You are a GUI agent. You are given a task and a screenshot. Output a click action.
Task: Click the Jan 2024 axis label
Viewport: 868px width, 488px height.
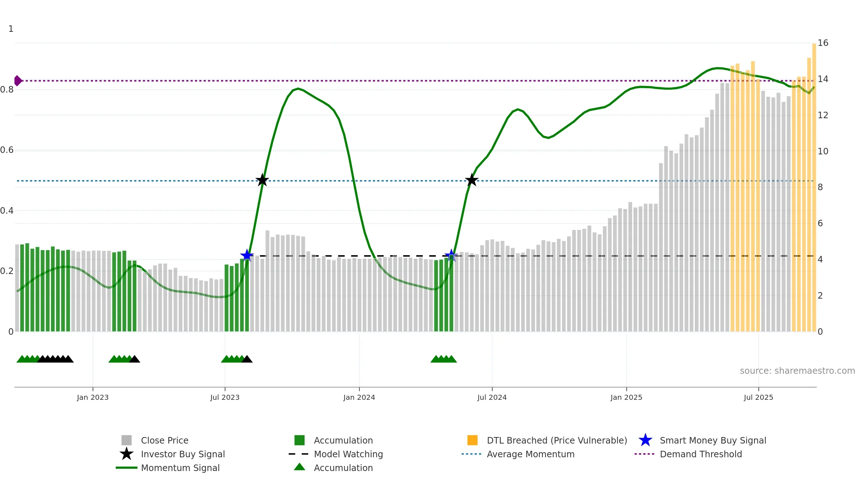359,398
